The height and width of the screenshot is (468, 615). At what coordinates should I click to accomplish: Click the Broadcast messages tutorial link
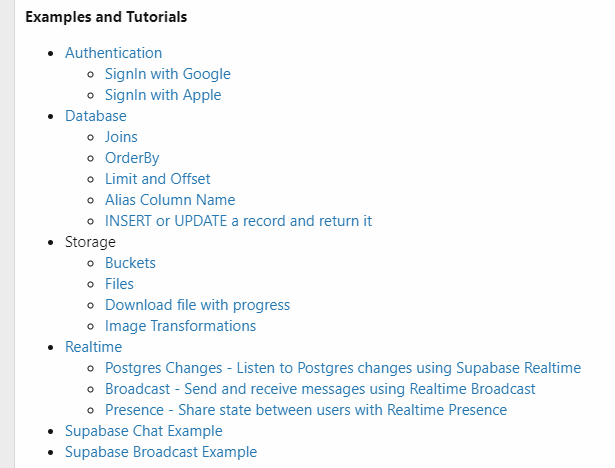pos(320,389)
